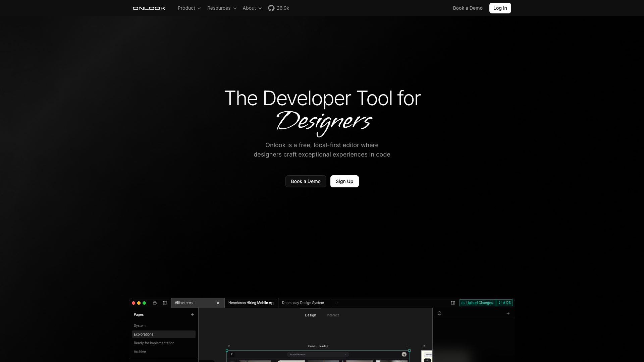Click the Home — desktop frame label
The image size is (644, 362).
tap(318, 346)
